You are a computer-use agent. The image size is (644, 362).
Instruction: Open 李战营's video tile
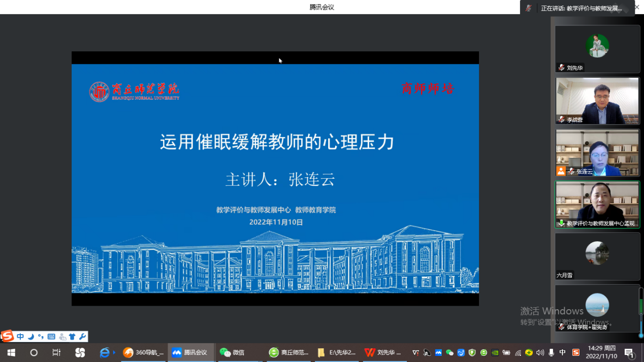coord(597,101)
